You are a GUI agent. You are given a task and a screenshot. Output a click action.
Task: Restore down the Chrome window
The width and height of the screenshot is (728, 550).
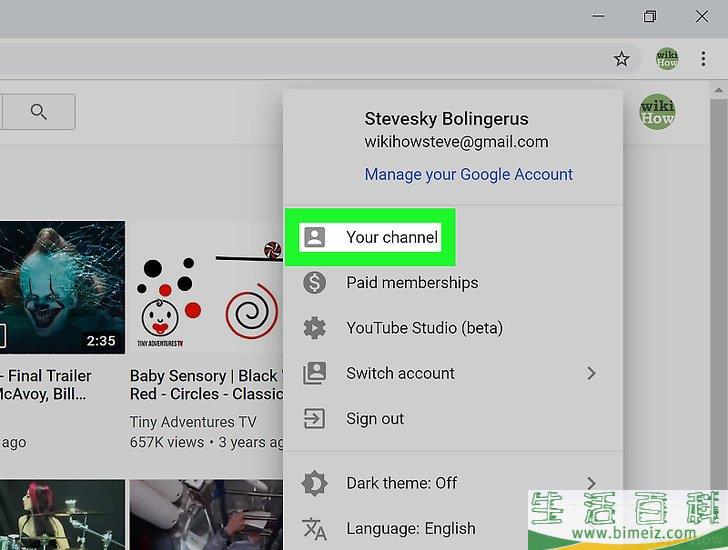650,17
